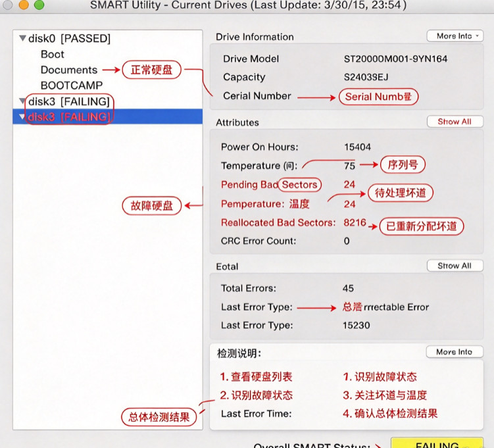Click the step 2. 识别故障状态
The height and width of the screenshot is (448, 494).
tap(256, 395)
